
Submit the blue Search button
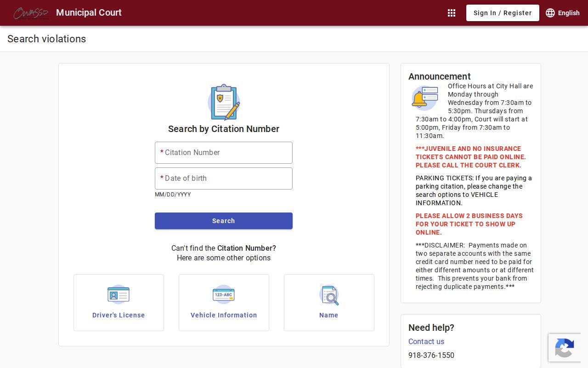click(224, 221)
